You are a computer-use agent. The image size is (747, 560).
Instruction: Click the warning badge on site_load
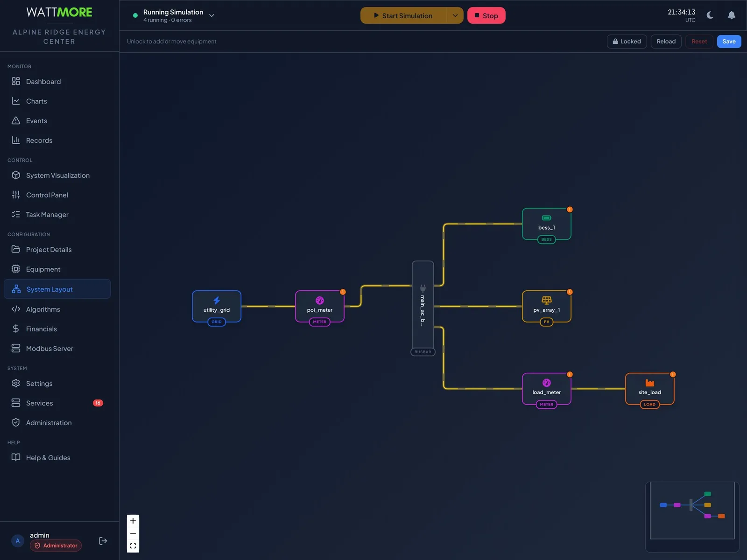point(673,374)
